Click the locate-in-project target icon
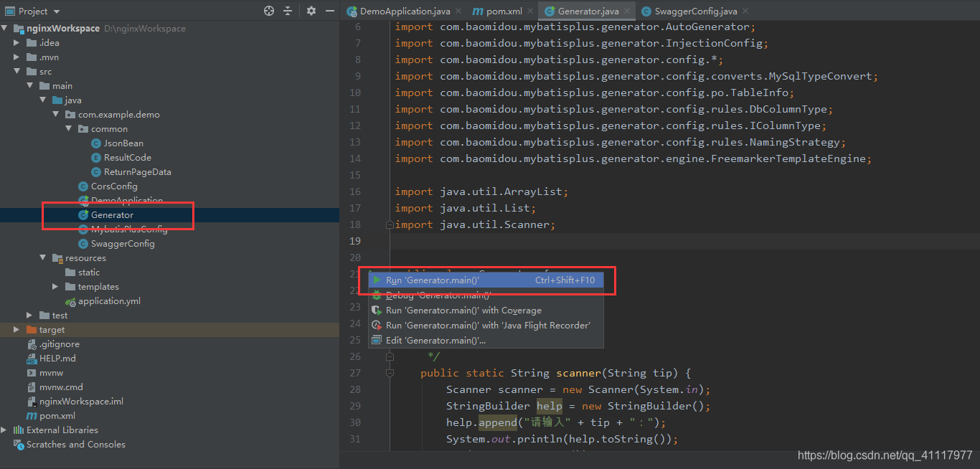 [269, 11]
